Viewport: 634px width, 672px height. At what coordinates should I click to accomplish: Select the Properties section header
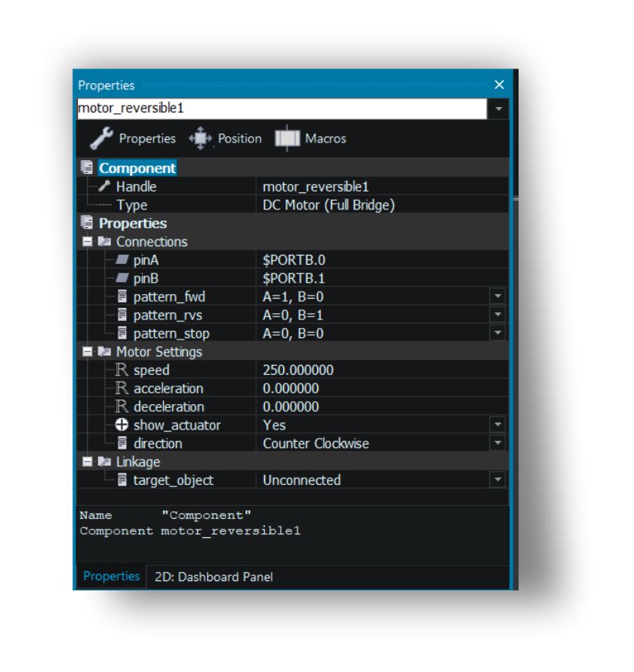click(133, 223)
